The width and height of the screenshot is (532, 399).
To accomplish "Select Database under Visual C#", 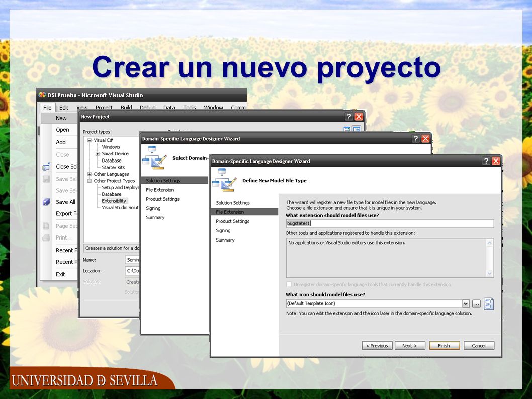I will [x=112, y=161].
